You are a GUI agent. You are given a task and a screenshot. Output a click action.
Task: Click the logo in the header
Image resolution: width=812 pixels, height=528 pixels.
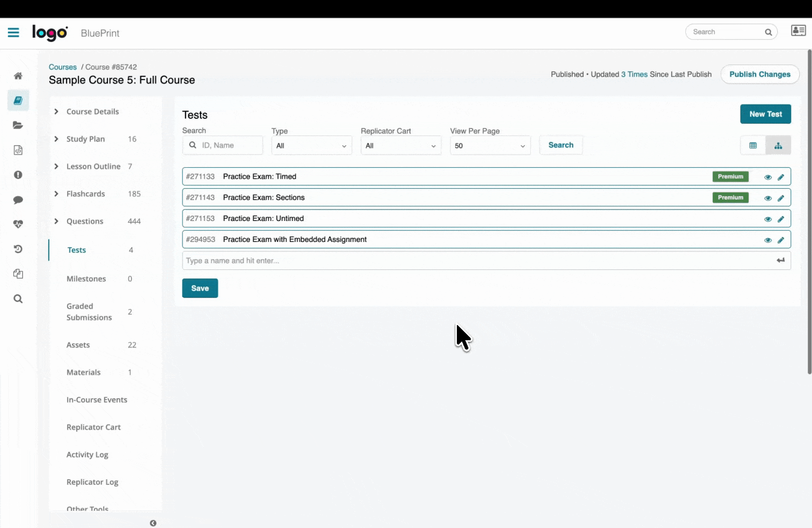point(50,33)
